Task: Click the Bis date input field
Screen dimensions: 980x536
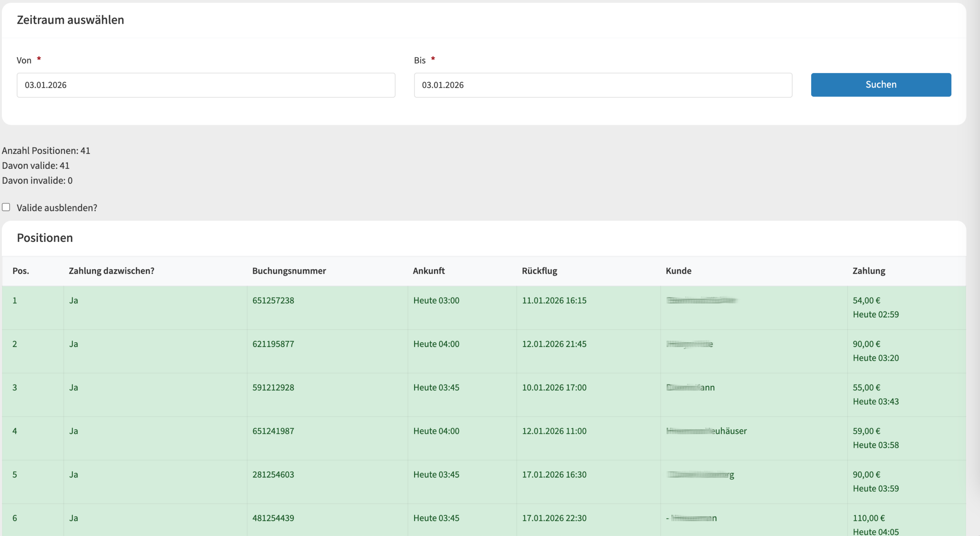Action: 603,85
